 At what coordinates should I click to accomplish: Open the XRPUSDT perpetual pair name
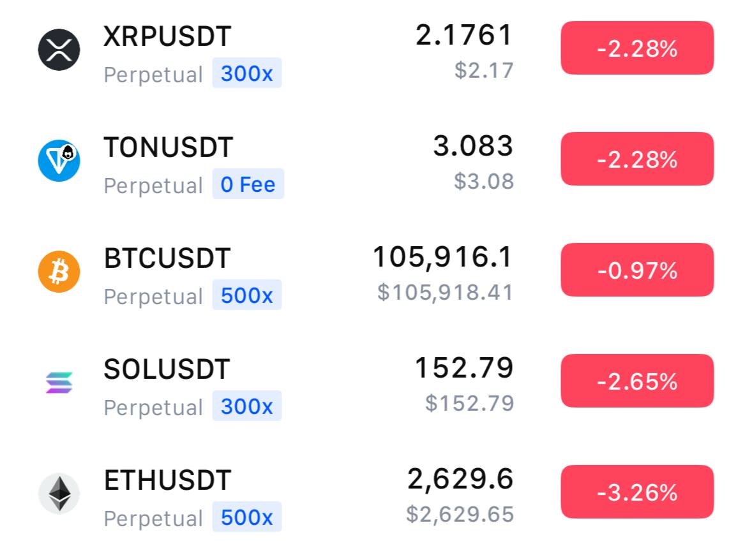pos(167,36)
